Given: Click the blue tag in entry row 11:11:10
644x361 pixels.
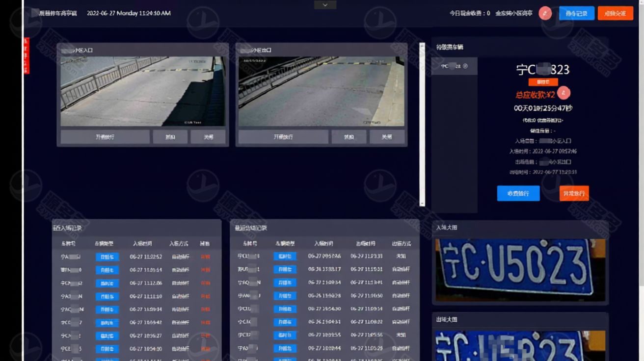Looking at the screenshot, I should coord(107,296).
